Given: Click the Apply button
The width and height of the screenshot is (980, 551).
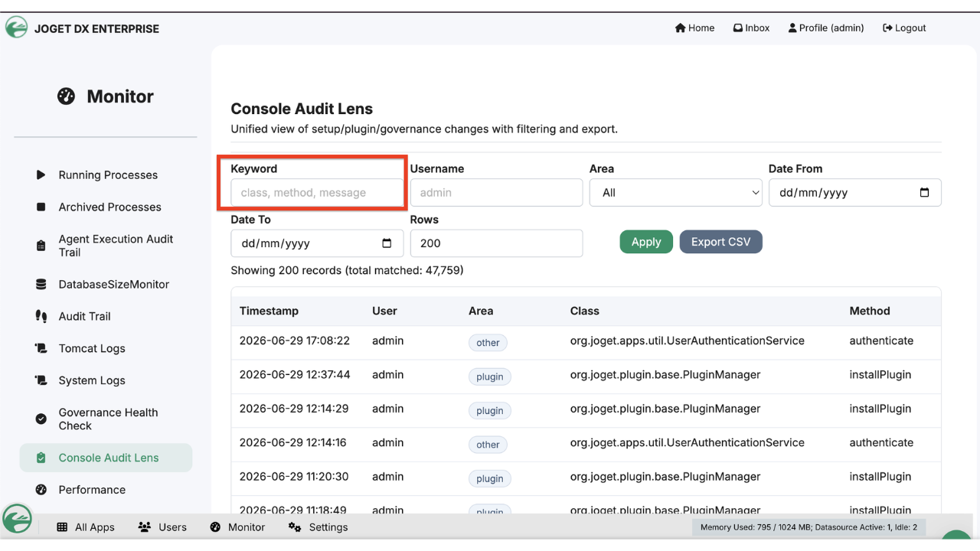Looking at the screenshot, I should coord(646,242).
